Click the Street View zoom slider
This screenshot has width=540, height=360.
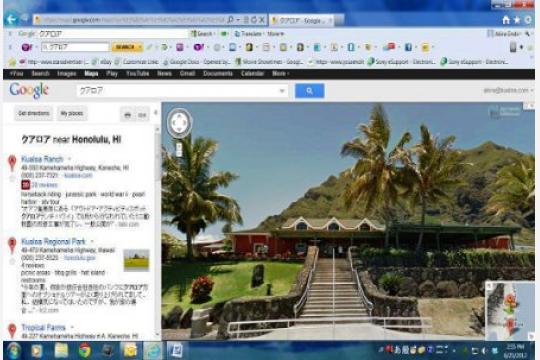click(179, 148)
